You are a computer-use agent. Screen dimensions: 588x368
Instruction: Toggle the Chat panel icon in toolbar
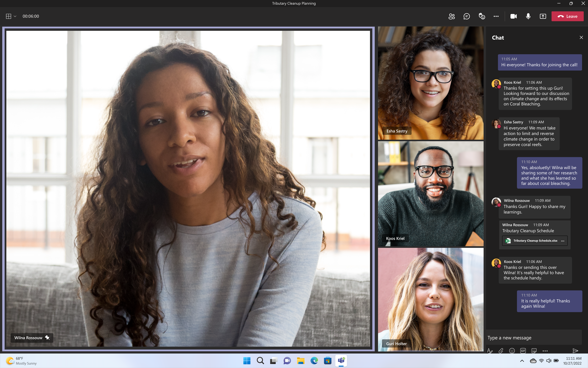pyautogui.click(x=466, y=16)
